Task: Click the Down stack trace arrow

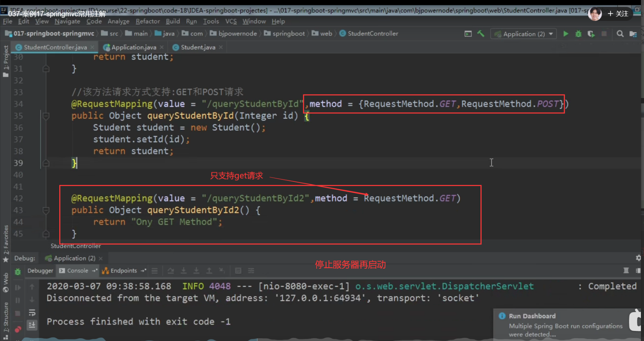Action: 32,299
